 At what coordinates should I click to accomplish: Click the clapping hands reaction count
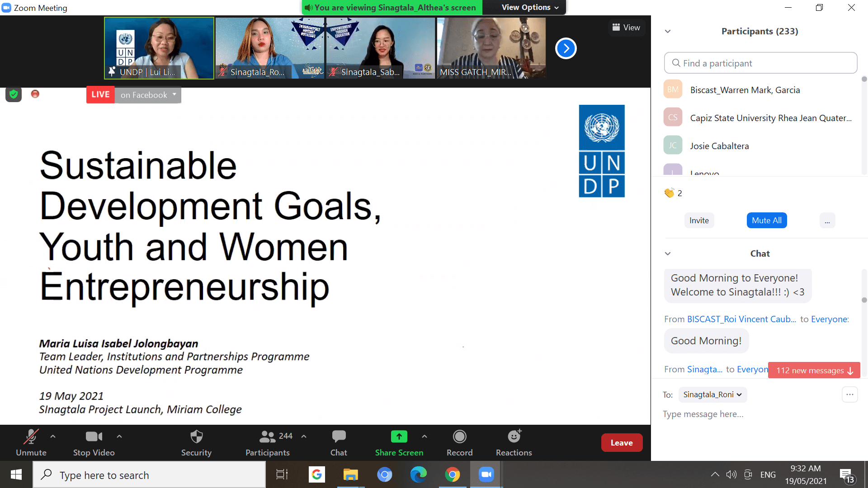pos(673,193)
